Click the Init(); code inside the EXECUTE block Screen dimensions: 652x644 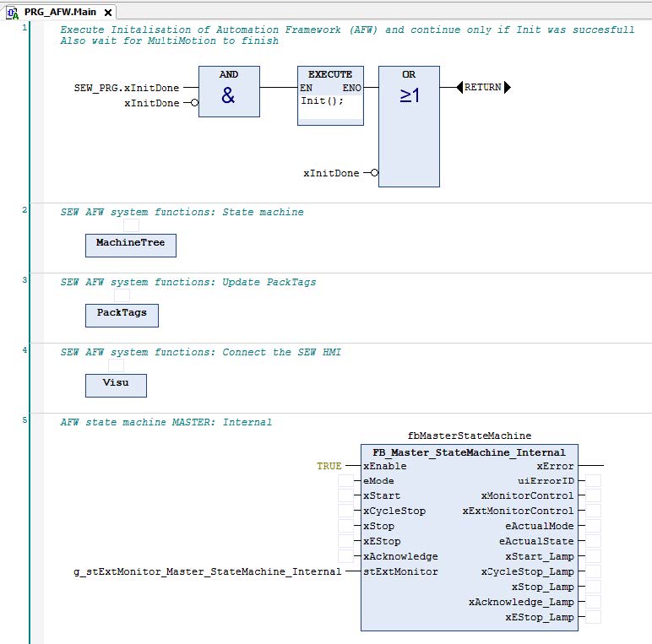tap(323, 101)
